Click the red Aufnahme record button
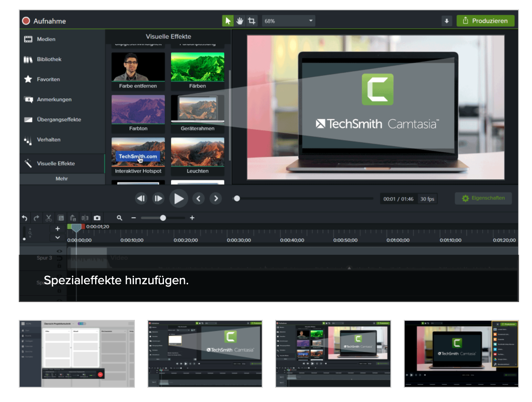Screen dimensions: 532x402 [x=26, y=21]
